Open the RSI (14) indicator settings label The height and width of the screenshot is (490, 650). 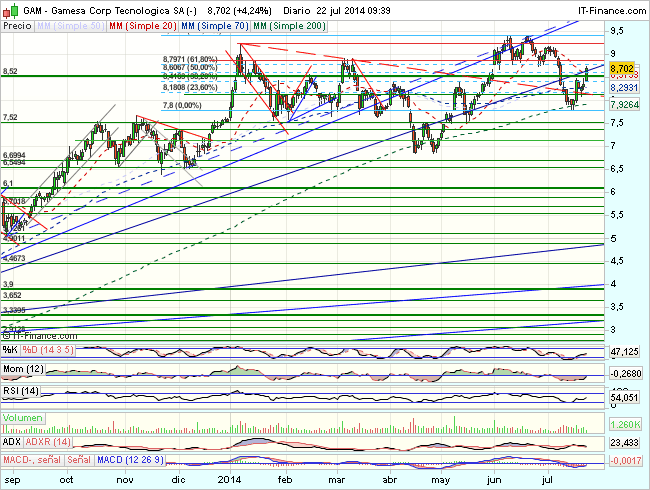point(22,392)
